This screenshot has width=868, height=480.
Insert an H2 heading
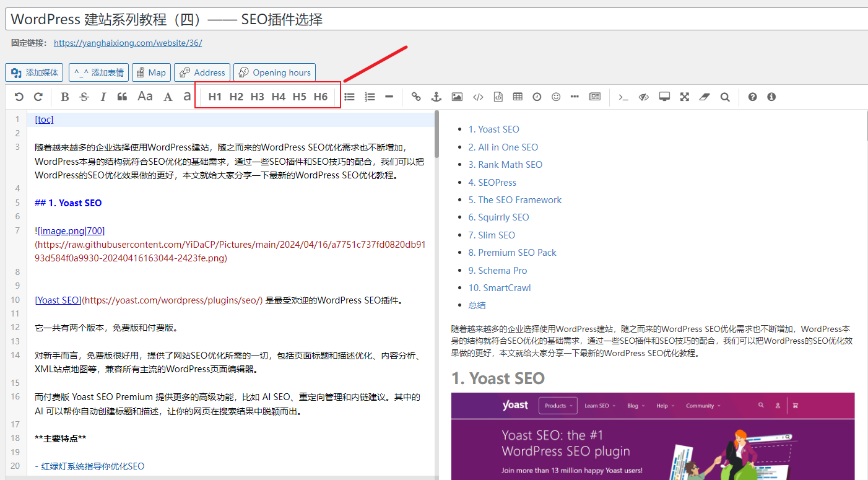236,97
